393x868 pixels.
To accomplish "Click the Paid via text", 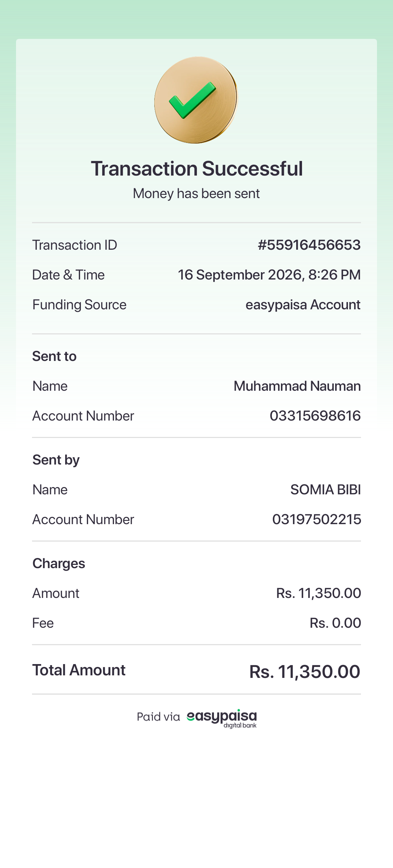I will 158,717.
